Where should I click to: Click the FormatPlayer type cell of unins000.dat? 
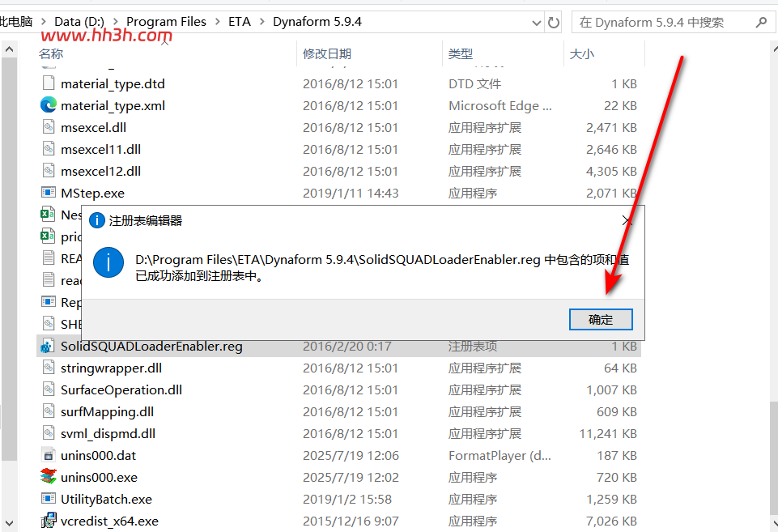[x=500, y=455]
